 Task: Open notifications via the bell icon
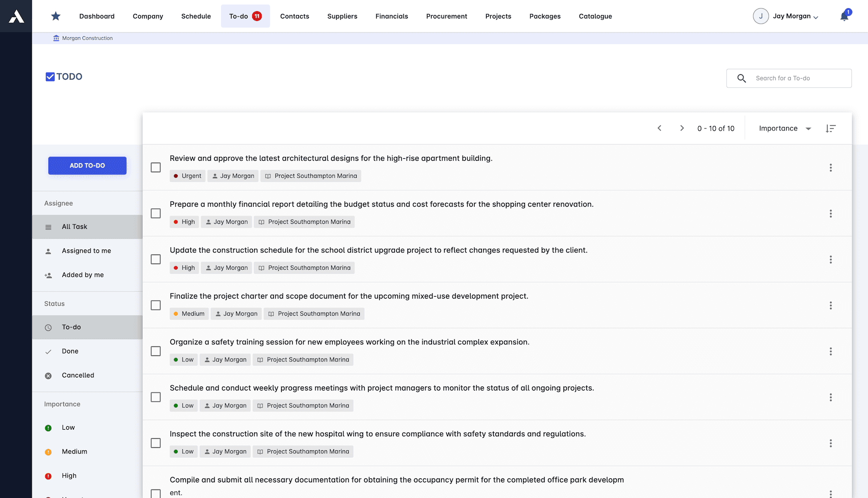[844, 16]
